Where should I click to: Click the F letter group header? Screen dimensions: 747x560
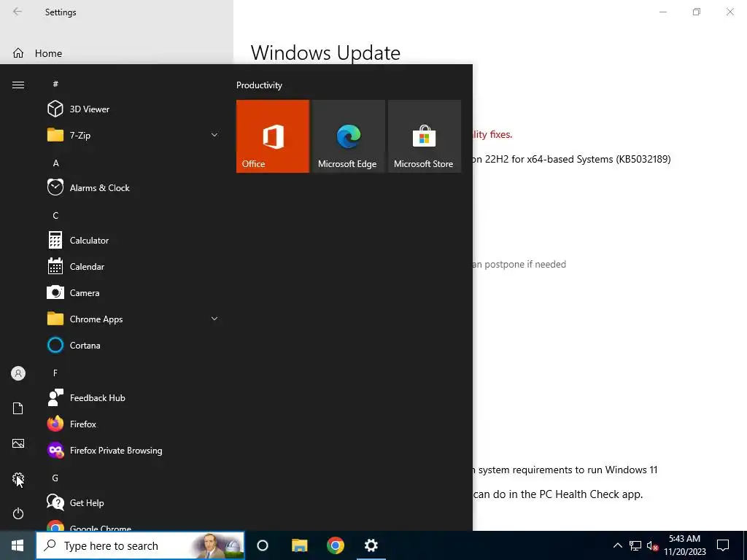coord(55,373)
